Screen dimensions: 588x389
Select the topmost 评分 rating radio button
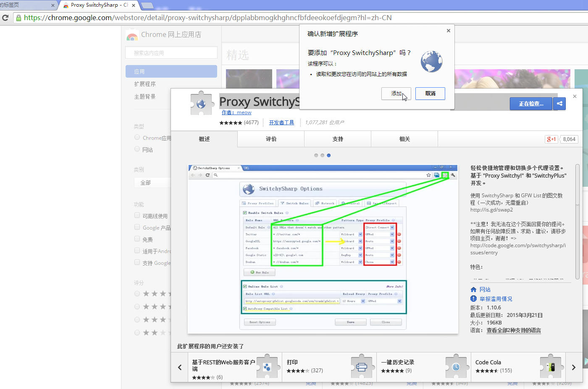[137, 293]
